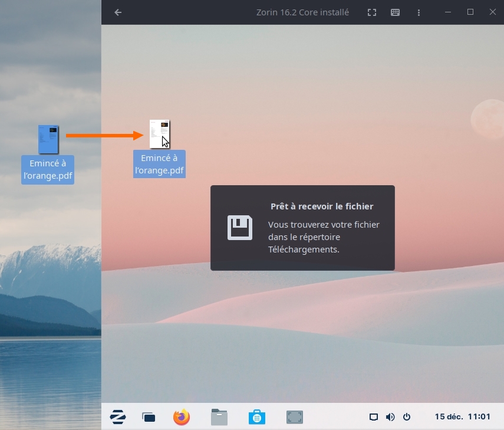Click the back arrow in the Boxes header
Viewport: 504px width, 430px height.
tap(118, 12)
